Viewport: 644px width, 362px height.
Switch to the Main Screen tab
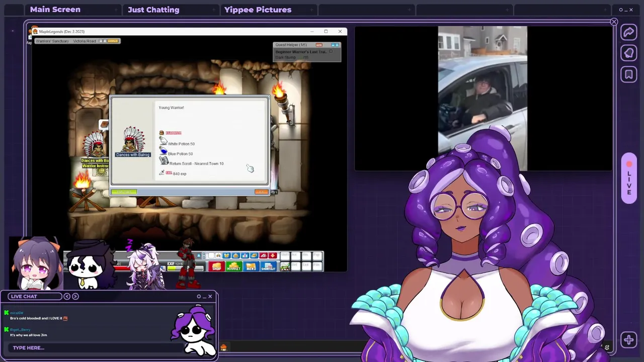pyautogui.click(x=55, y=10)
